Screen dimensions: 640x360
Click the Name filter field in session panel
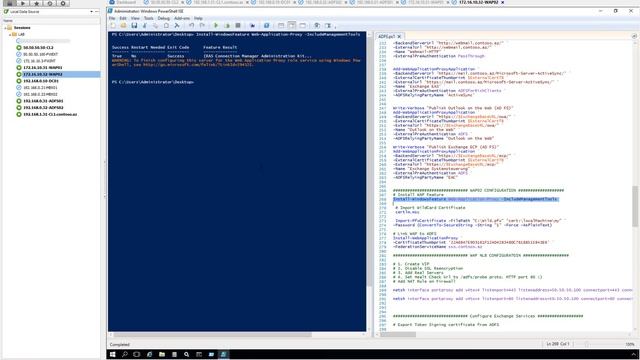[51, 20]
